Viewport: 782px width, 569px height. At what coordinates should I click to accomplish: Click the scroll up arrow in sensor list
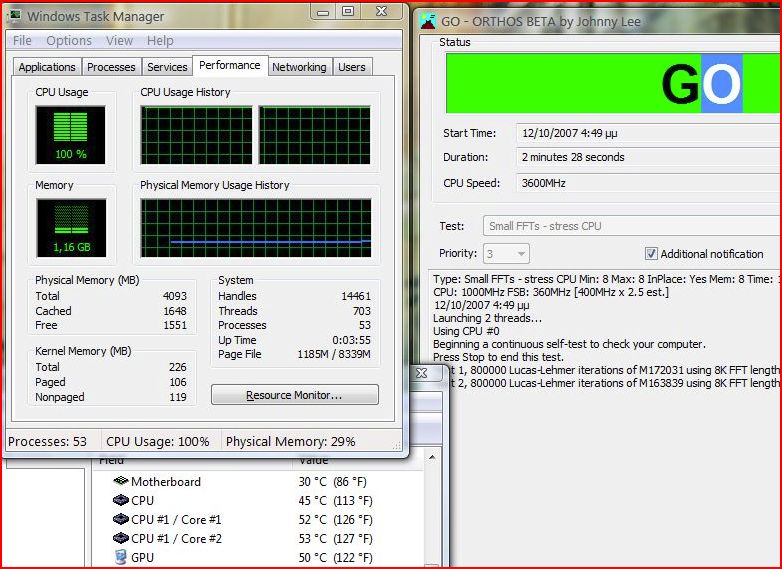[432, 457]
